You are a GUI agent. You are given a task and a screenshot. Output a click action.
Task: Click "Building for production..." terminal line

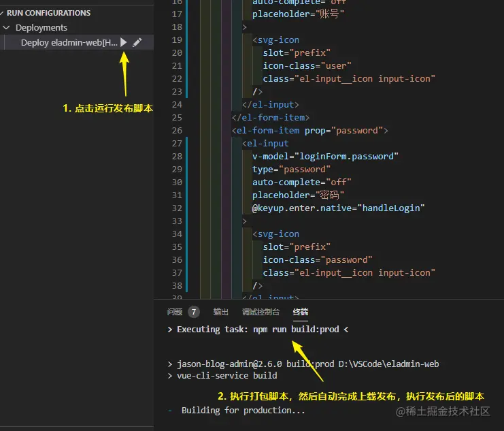(x=243, y=411)
